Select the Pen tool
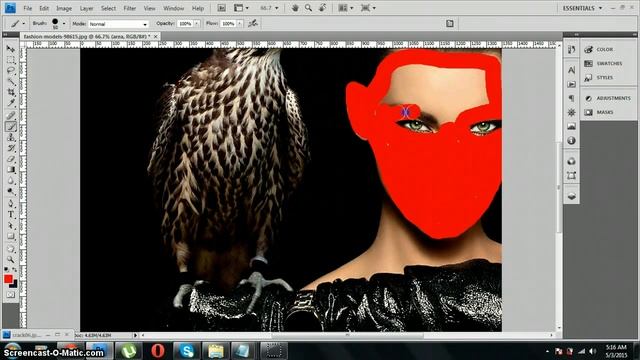The image size is (640, 360). click(x=11, y=204)
